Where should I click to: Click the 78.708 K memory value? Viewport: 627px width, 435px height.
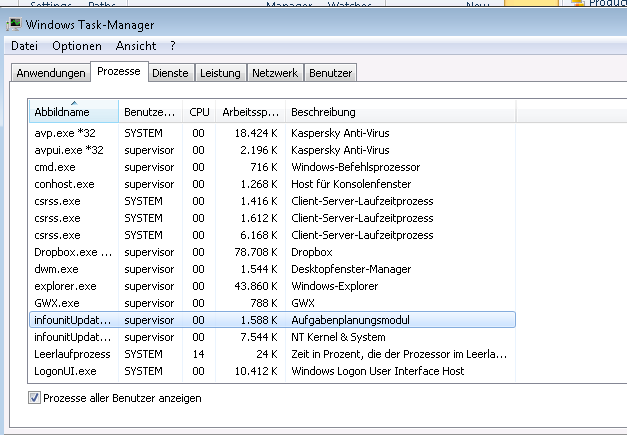click(x=256, y=252)
